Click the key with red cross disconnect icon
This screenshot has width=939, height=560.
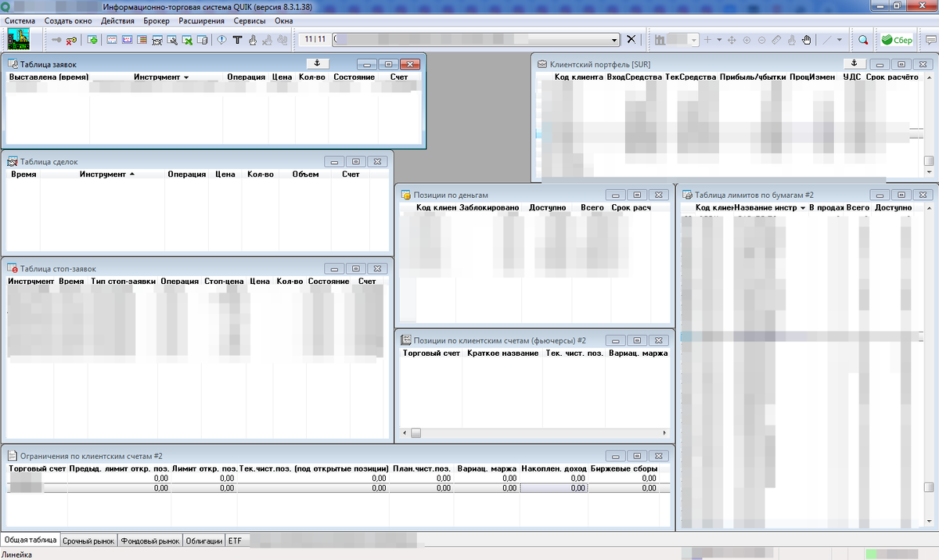coord(71,40)
